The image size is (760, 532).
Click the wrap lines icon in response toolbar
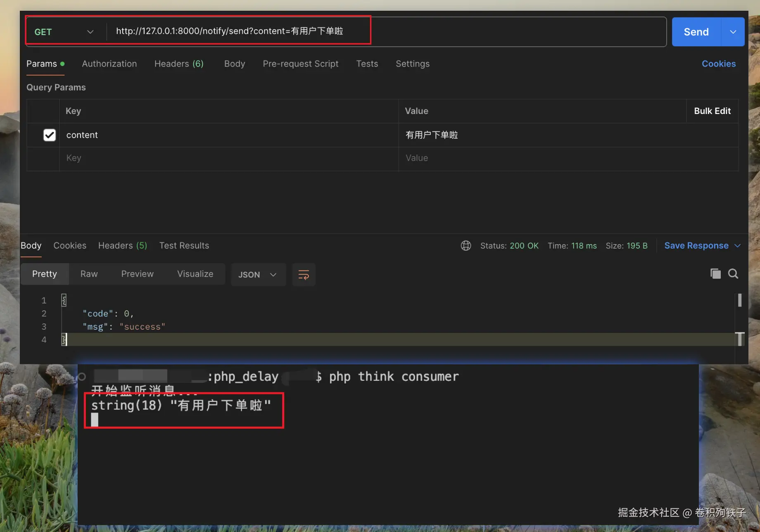pos(304,275)
